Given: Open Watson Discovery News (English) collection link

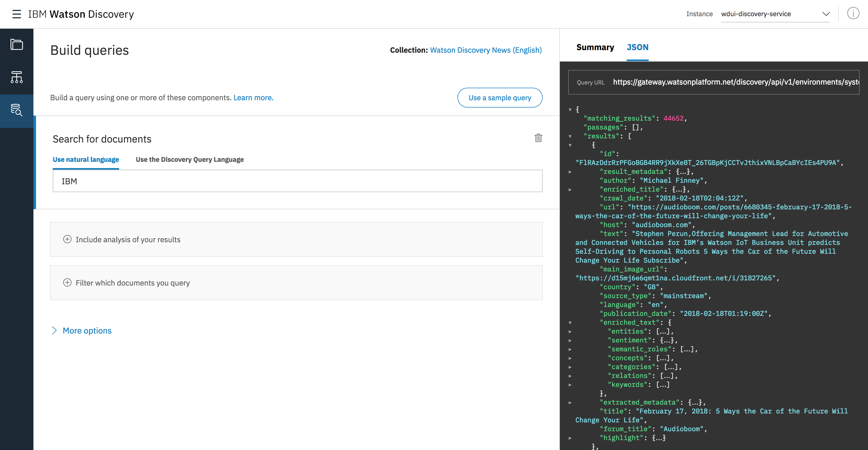Looking at the screenshot, I should [485, 50].
